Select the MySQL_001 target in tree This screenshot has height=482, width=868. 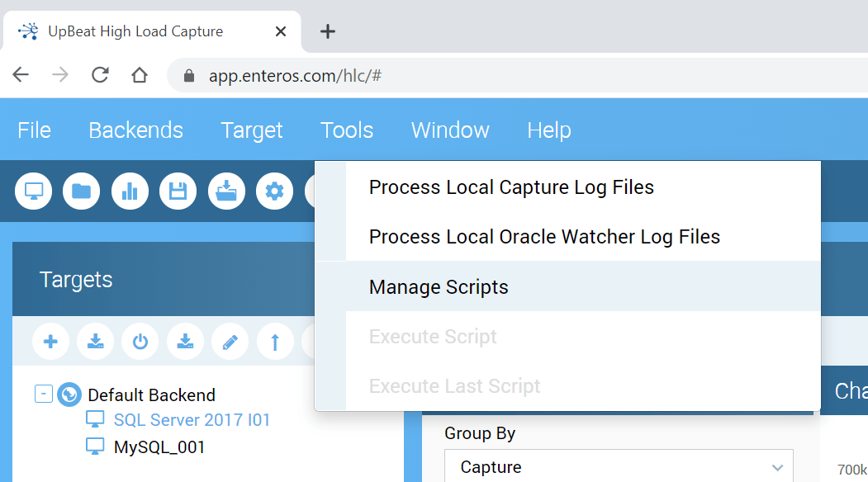pos(159,447)
